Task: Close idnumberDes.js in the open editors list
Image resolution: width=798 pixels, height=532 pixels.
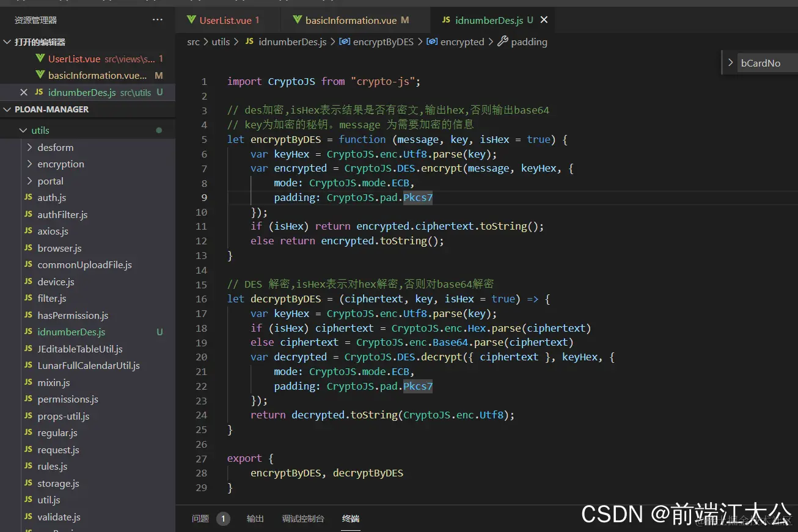Action: tap(24, 92)
